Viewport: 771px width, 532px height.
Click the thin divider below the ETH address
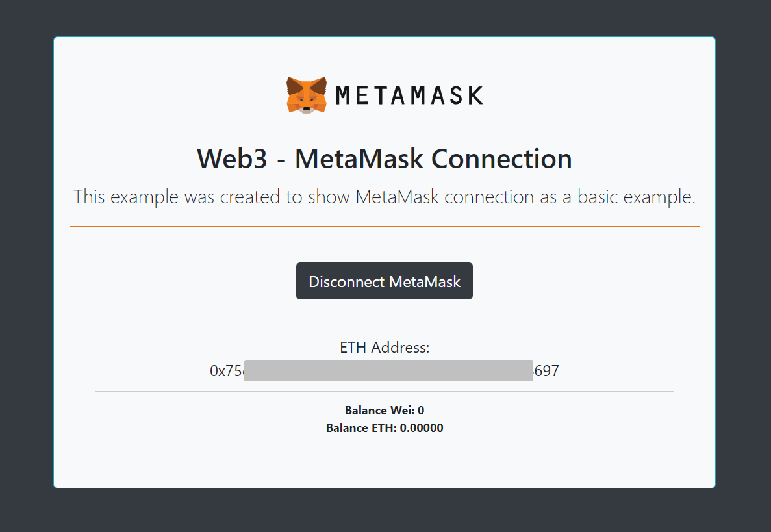coord(384,390)
